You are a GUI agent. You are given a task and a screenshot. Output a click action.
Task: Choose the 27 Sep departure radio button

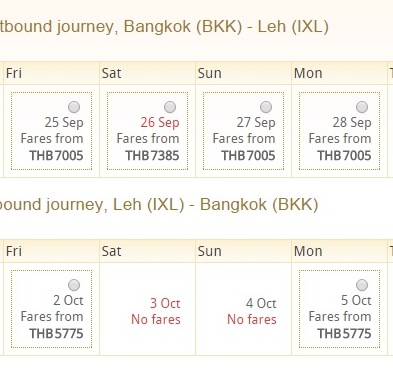coord(266,107)
